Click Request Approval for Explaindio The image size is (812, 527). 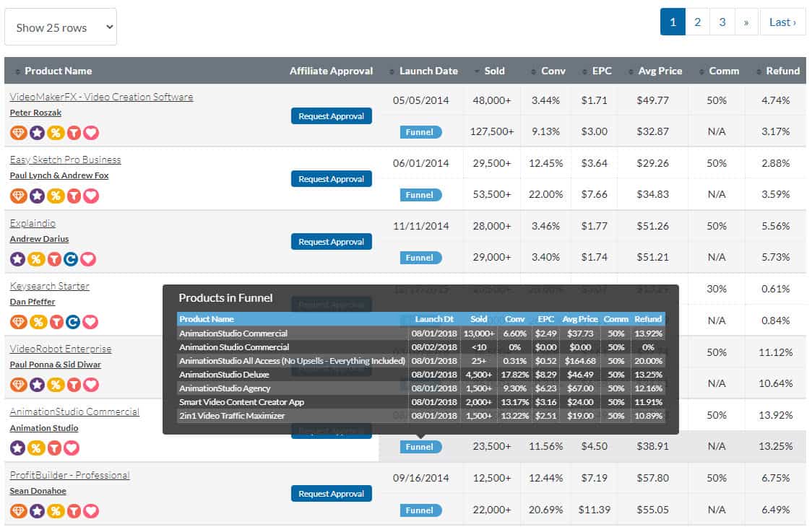(x=332, y=241)
